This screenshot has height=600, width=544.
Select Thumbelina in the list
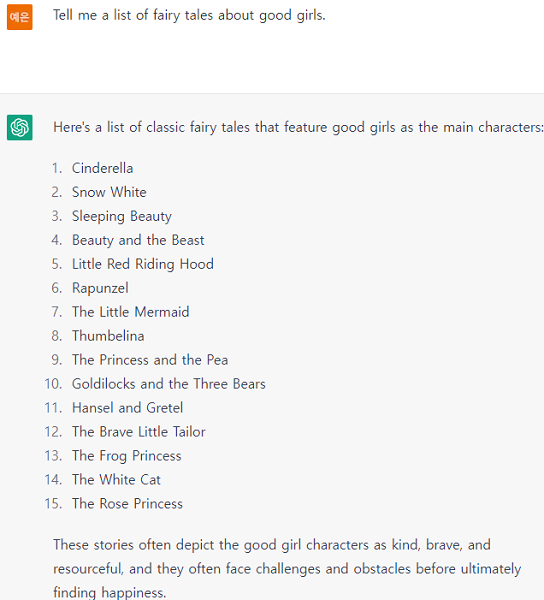click(x=108, y=336)
